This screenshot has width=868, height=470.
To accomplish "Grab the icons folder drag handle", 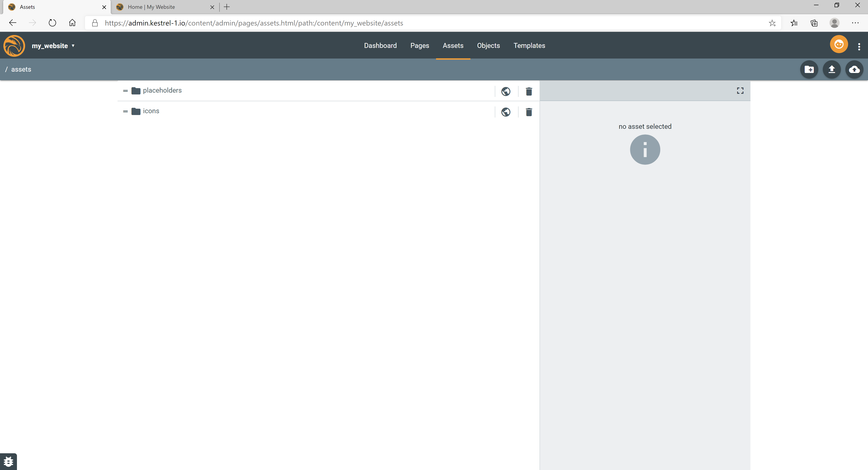I will click(x=125, y=111).
